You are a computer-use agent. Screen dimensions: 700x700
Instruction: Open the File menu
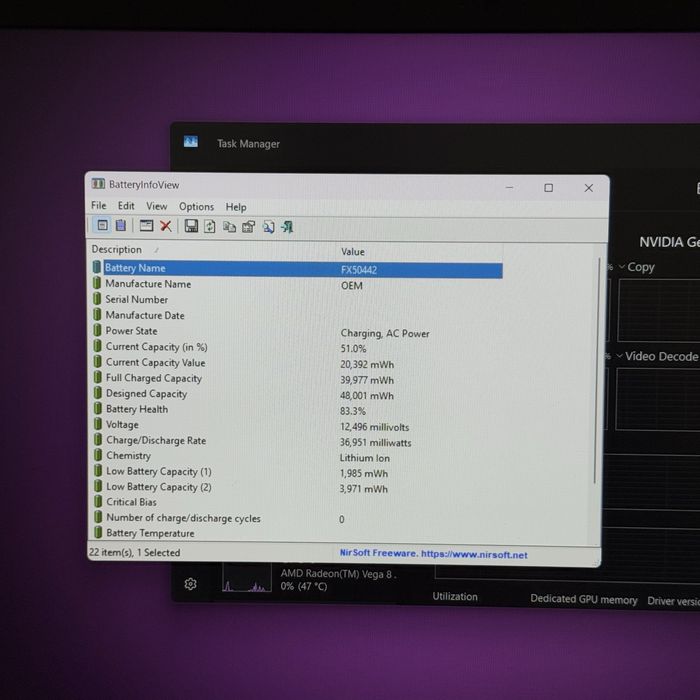[99, 205]
